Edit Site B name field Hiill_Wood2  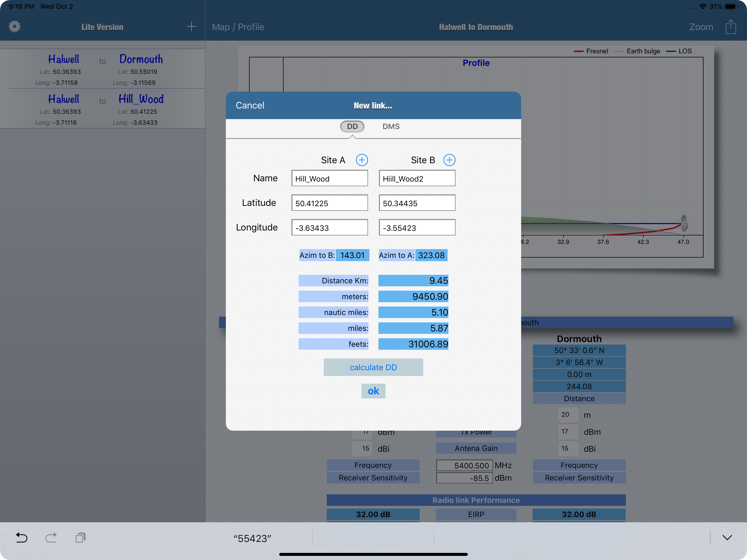pos(417,178)
